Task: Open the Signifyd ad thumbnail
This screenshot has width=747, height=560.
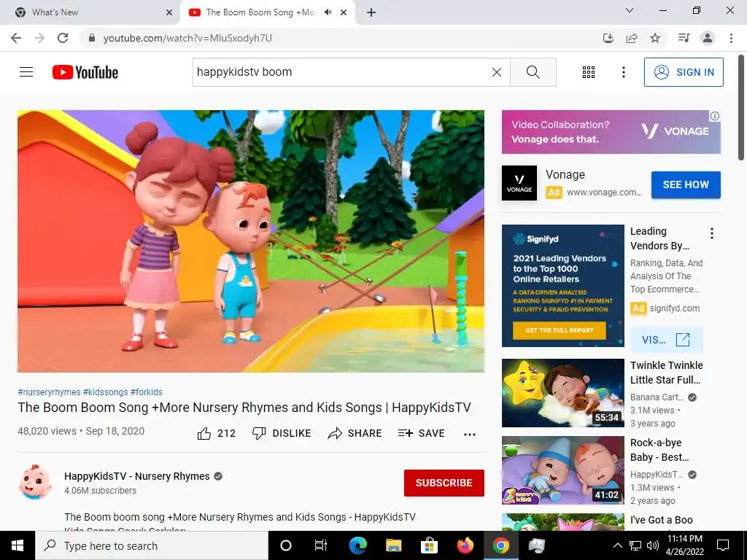Action: 563,286
